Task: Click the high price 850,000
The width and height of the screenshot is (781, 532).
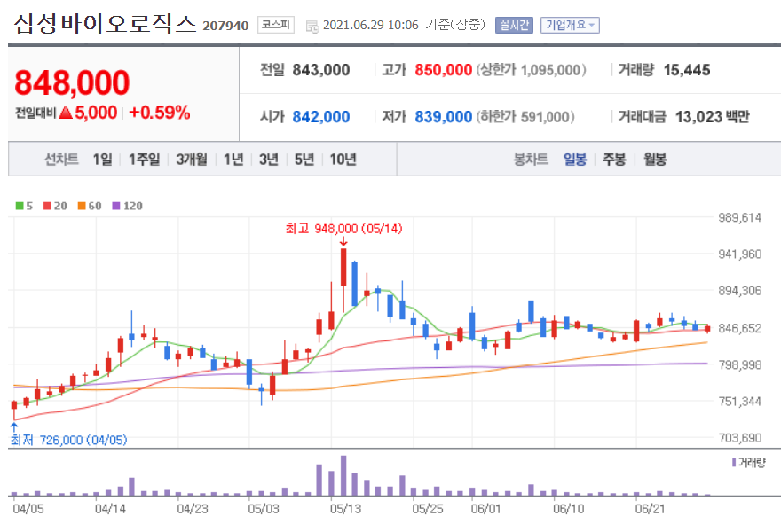Action: (x=443, y=70)
